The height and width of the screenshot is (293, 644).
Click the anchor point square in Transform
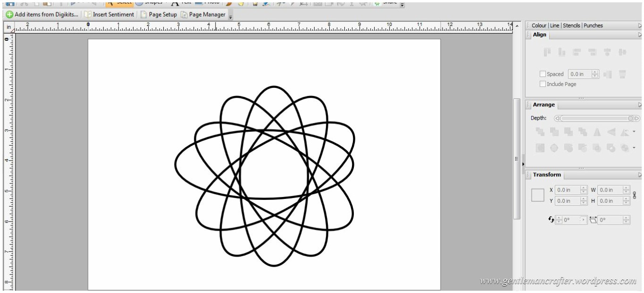538,195
